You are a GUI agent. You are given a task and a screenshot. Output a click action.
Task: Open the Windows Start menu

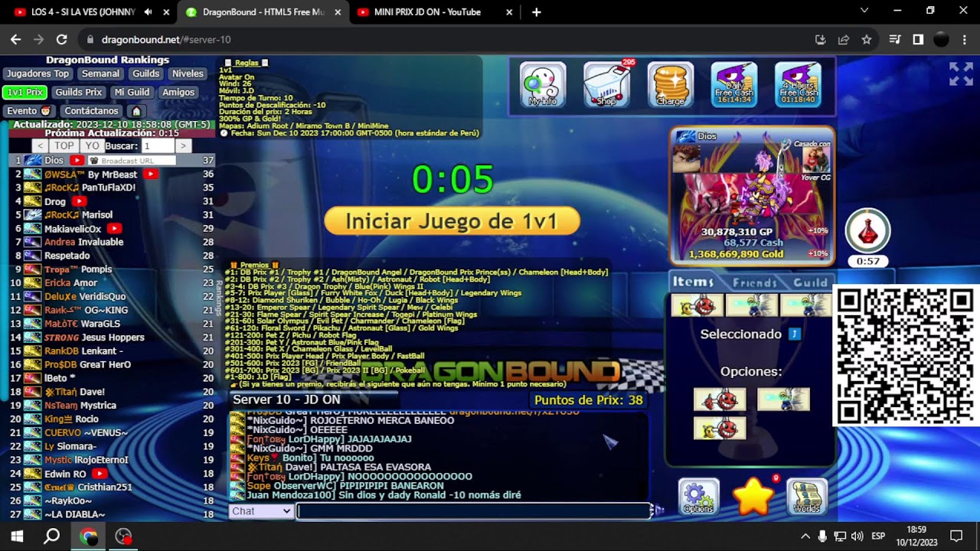click(16, 536)
